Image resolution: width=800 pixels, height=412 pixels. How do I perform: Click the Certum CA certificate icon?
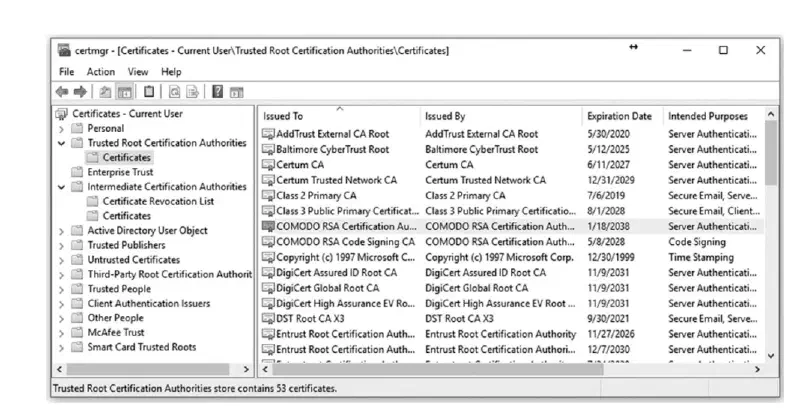click(268, 165)
